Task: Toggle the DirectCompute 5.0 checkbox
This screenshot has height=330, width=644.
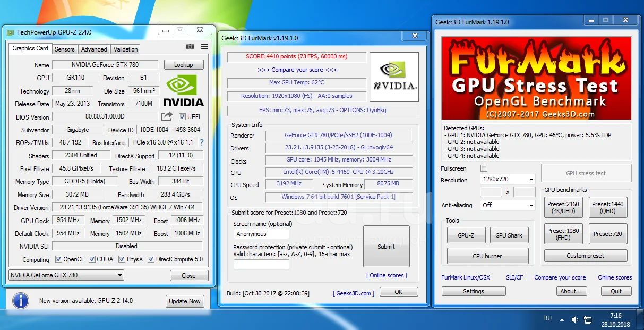Action: 151,259
